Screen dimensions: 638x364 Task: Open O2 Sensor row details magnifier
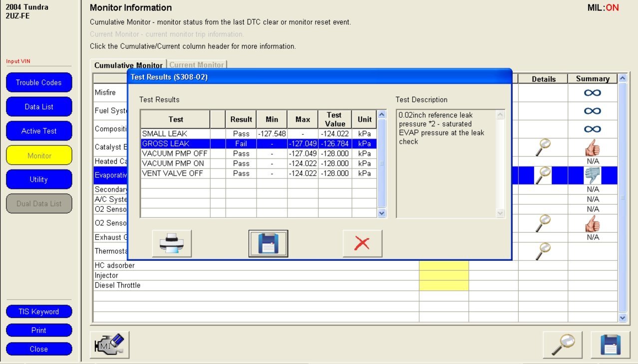tap(543, 223)
